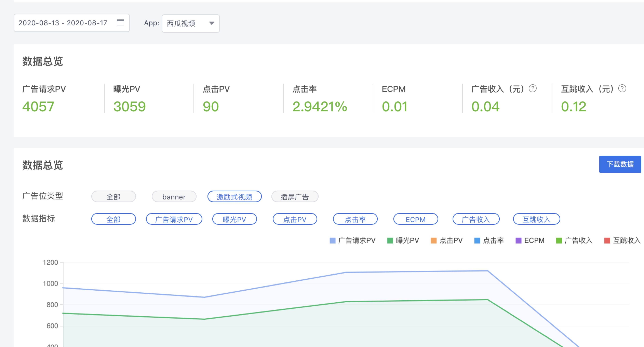
Task: Toggle the 广告请求PV metric pill
Action: pyautogui.click(x=174, y=219)
